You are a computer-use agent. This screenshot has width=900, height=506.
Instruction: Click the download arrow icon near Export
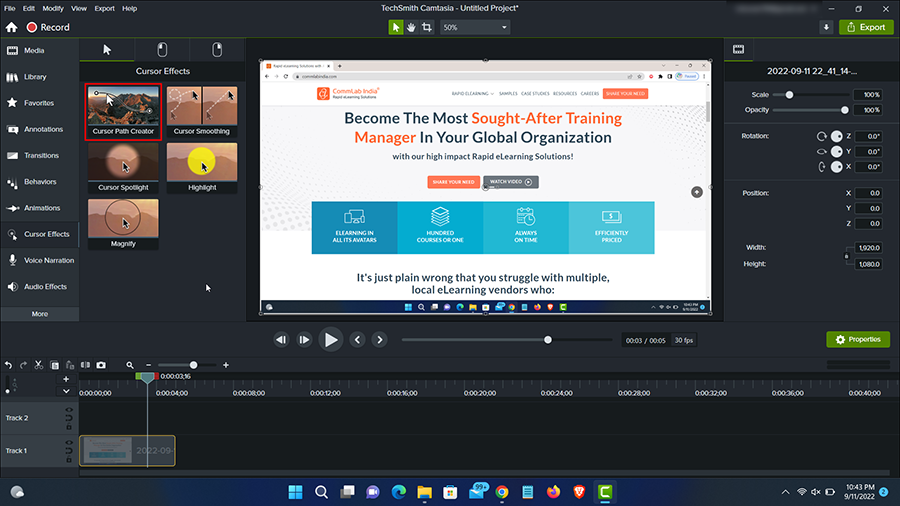(826, 27)
